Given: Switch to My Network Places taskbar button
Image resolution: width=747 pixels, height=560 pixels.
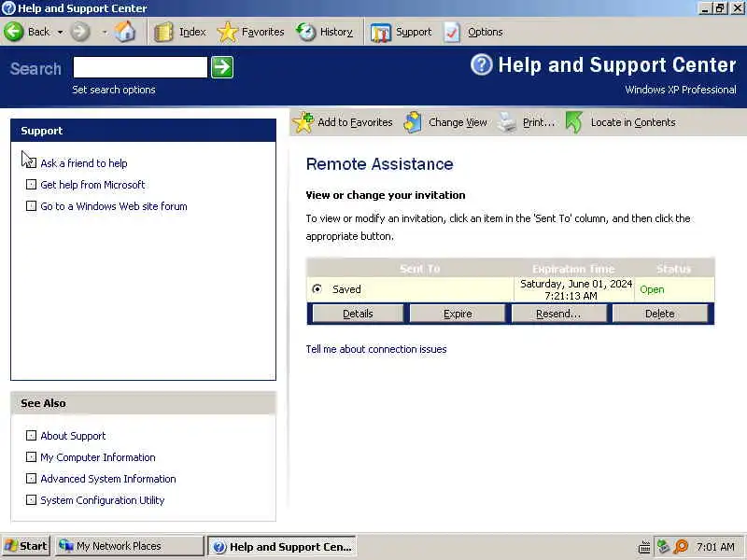Looking at the screenshot, I should (x=129, y=546).
